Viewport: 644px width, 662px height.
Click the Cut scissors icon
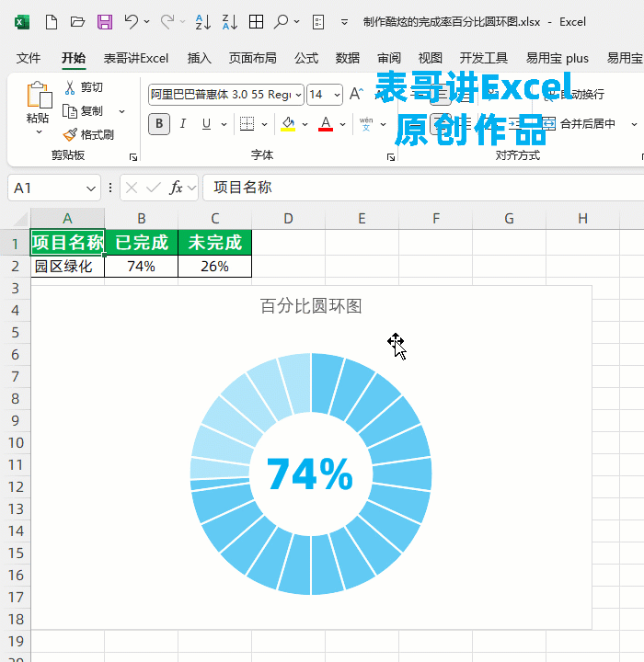tap(70, 87)
